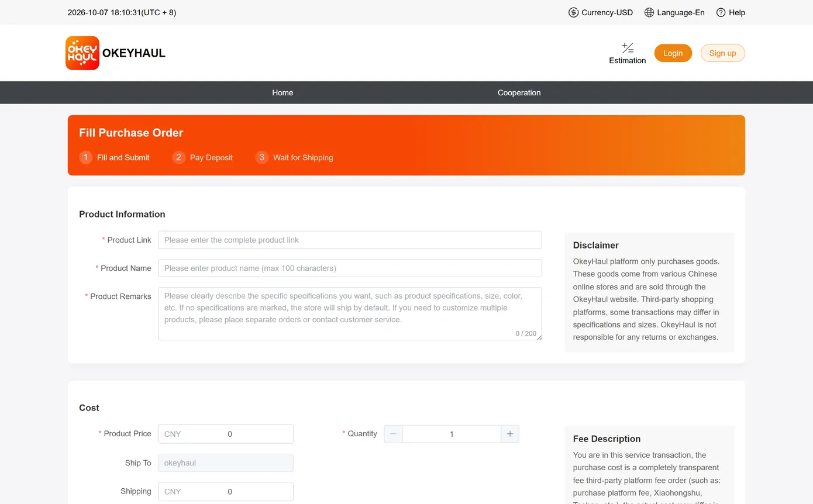This screenshot has width=813, height=504.
Task: Click the Sign up button
Action: tap(722, 53)
